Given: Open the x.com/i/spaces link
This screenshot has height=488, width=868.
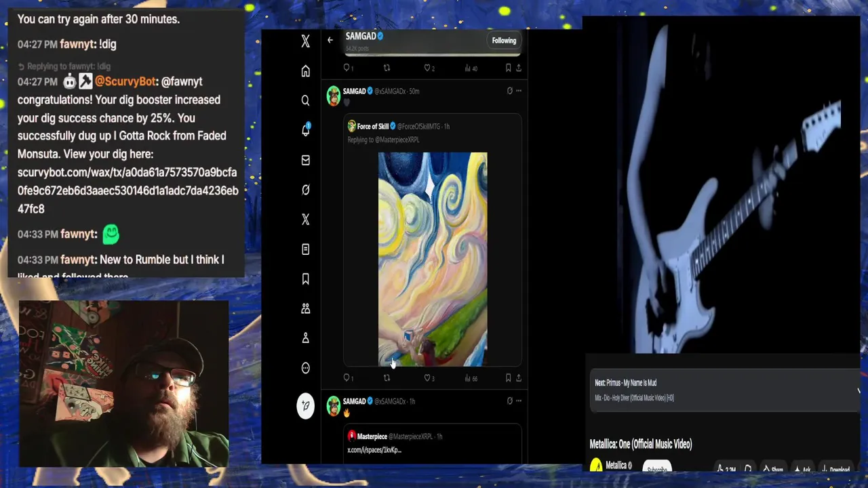Looking at the screenshot, I should (374, 450).
